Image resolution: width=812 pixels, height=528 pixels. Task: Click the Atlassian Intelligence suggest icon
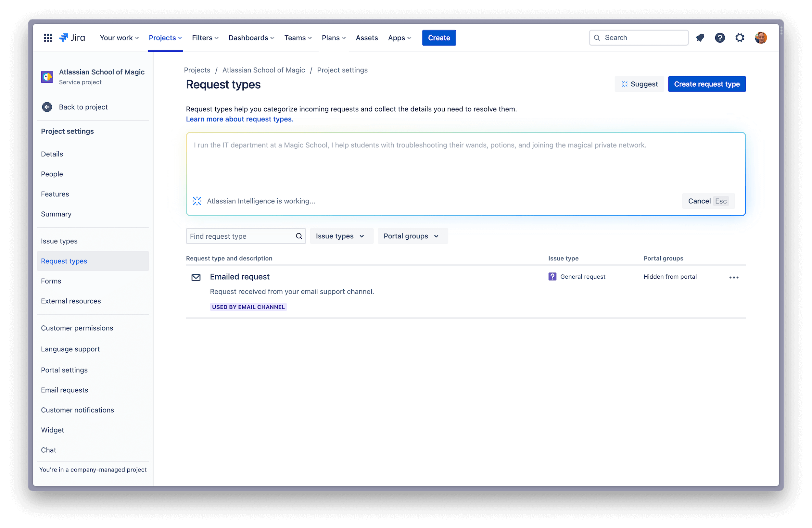[624, 84]
